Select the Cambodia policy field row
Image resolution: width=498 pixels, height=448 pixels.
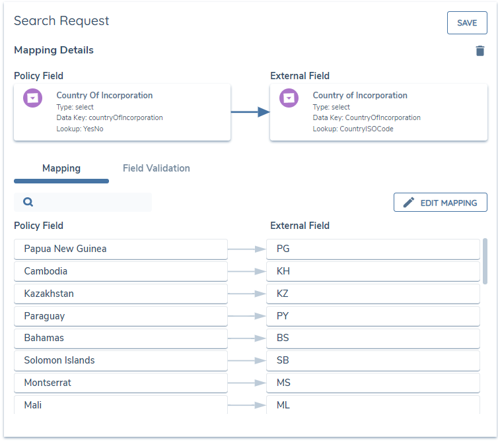point(121,271)
